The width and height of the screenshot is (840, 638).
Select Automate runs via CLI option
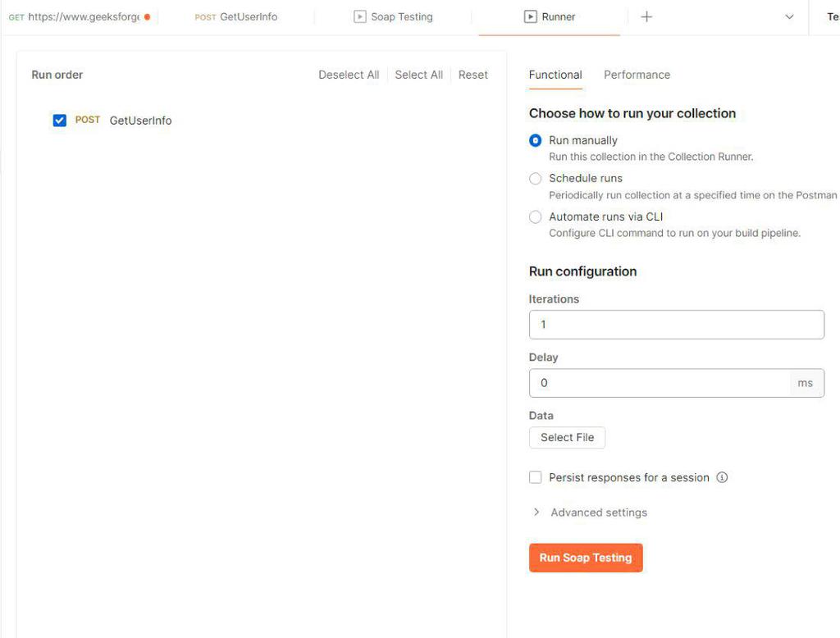pyautogui.click(x=536, y=216)
